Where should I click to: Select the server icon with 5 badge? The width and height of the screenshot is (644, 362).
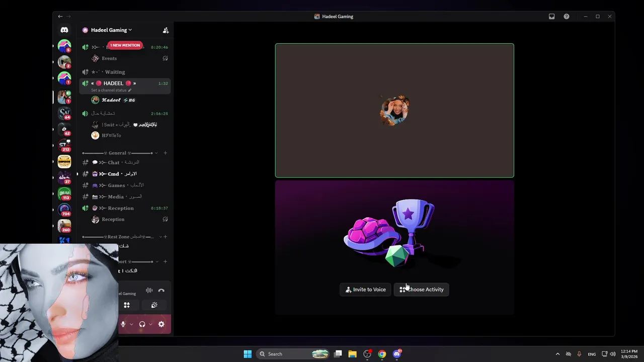[x=64, y=46]
